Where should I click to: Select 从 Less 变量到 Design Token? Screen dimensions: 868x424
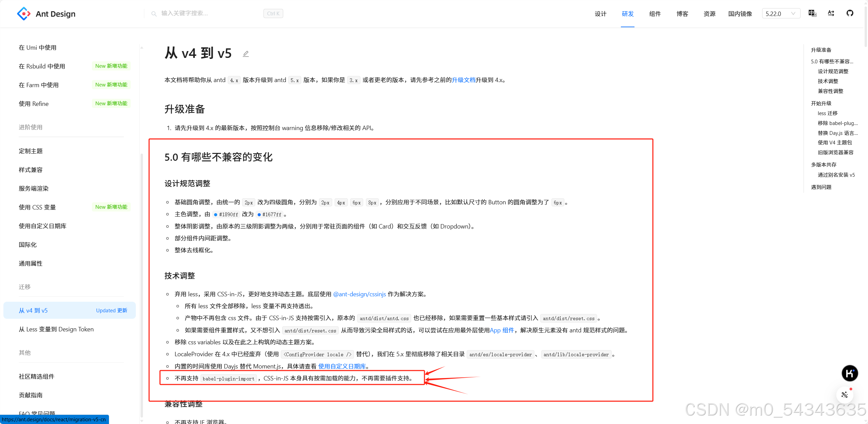tap(56, 329)
